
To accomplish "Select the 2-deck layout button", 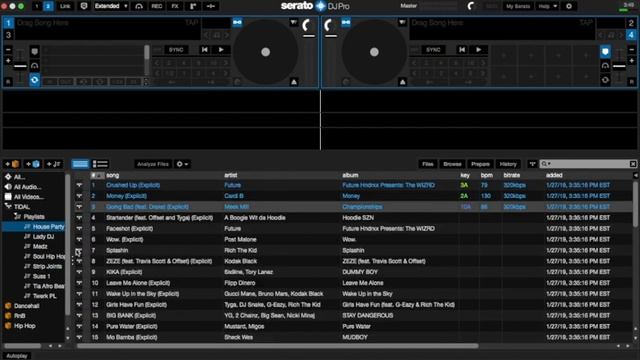I will [48, 6].
